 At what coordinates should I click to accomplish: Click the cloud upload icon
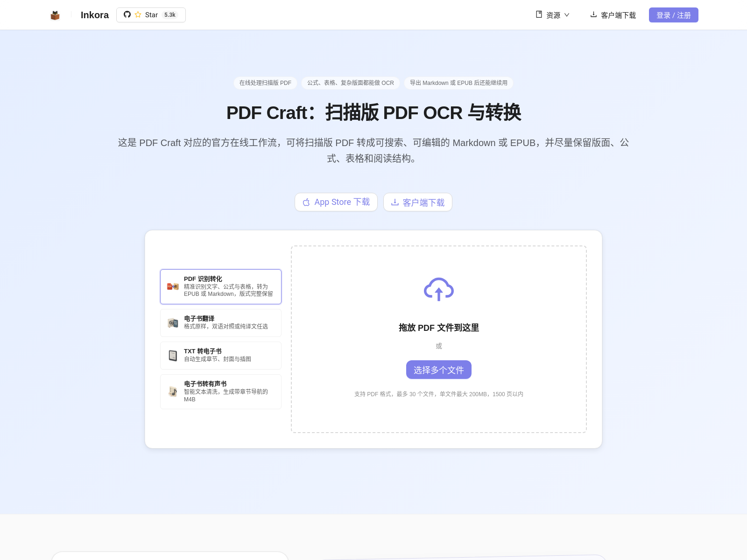(x=438, y=289)
